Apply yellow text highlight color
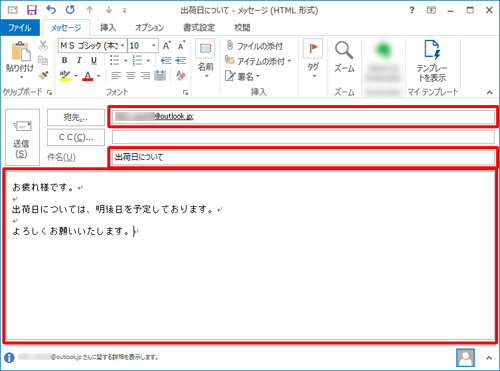Screen dimensions: 500x371 [65, 76]
